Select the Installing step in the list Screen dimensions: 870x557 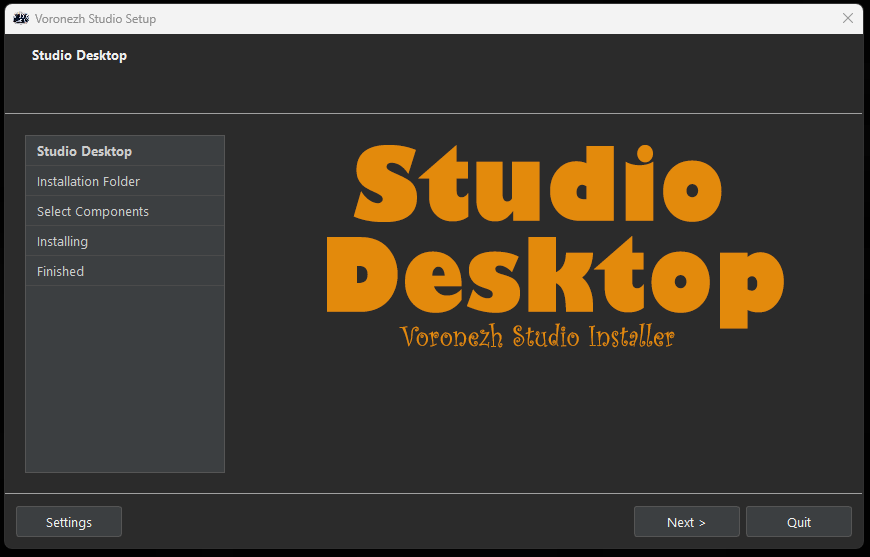pyautogui.click(x=125, y=241)
